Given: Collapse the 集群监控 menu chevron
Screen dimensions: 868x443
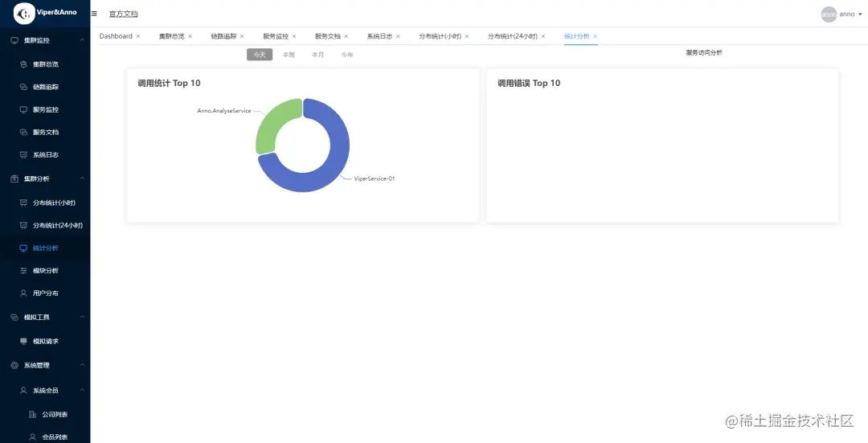Looking at the screenshot, I should 82,40.
